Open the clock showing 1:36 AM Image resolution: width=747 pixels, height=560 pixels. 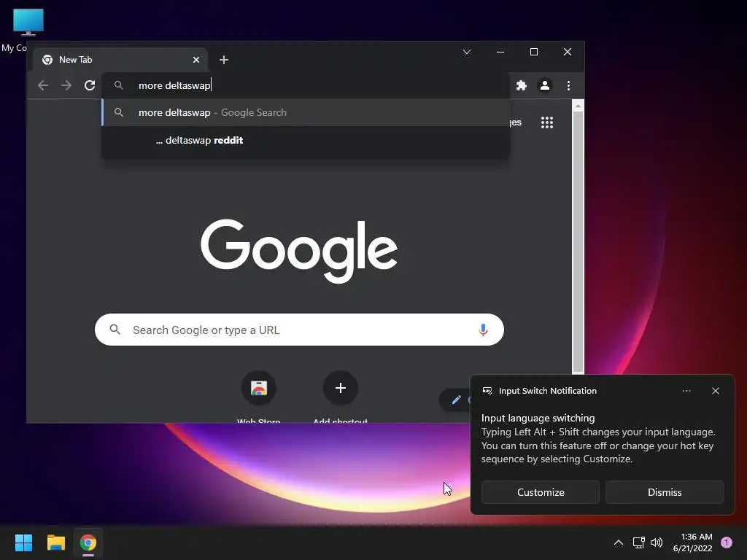point(693,542)
